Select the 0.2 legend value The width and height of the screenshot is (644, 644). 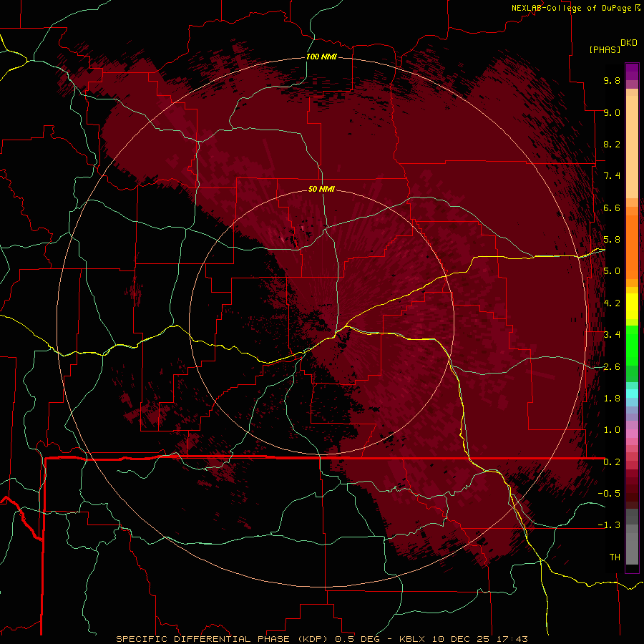click(612, 462)
